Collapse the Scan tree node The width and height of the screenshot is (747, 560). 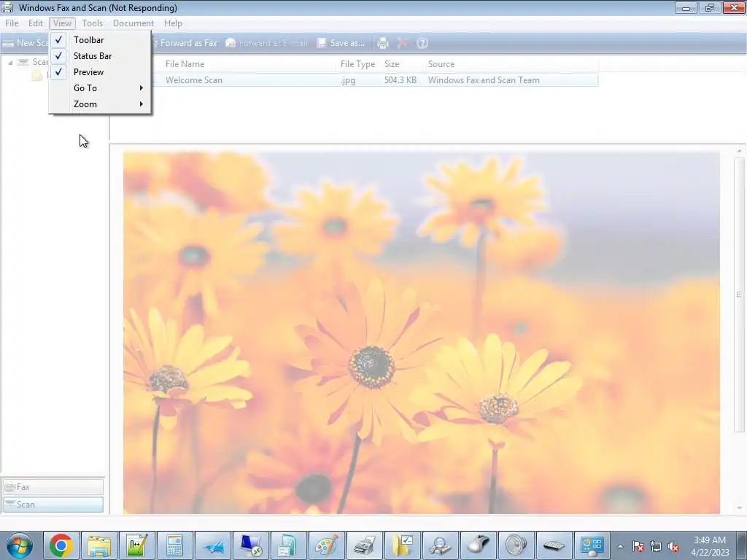coord(10,63)
